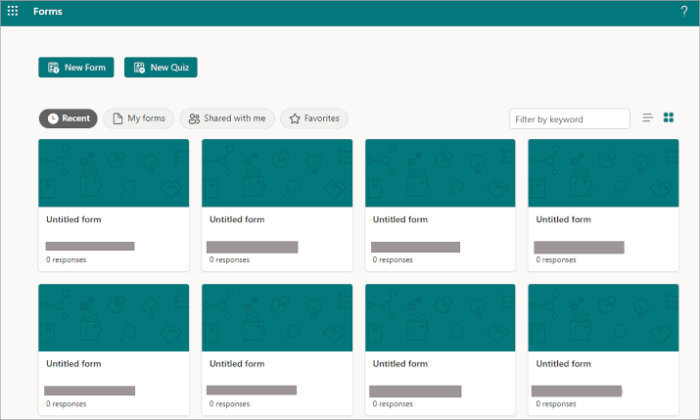The width and height of the screenshot is (700, 420).
Task: Create a New Form
Action: pos(76,67)
